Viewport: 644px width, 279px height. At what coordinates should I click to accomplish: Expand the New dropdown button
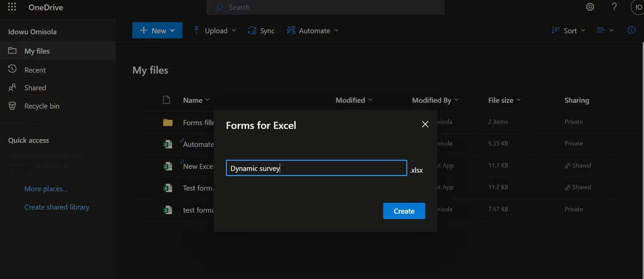tap(157, 30)
